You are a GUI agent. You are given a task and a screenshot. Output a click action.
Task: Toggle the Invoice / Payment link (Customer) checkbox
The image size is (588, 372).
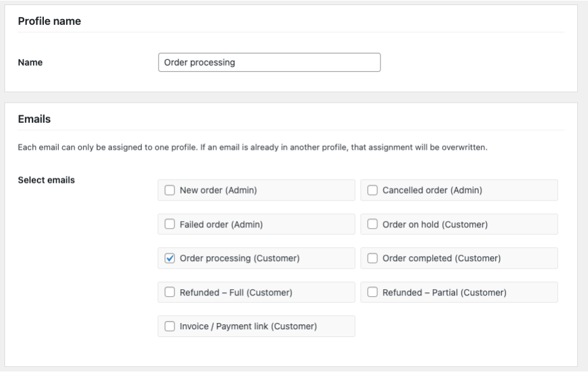pos(170,327)
